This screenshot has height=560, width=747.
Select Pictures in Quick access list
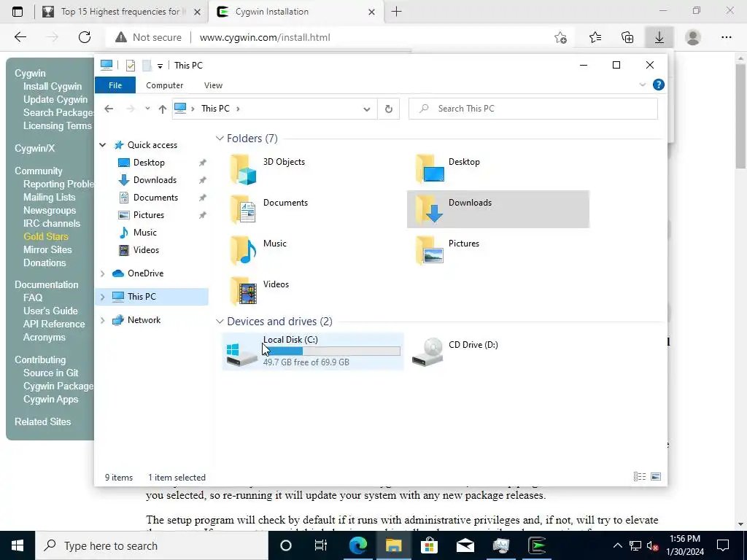pyautogui.click(x=149, y=215)
